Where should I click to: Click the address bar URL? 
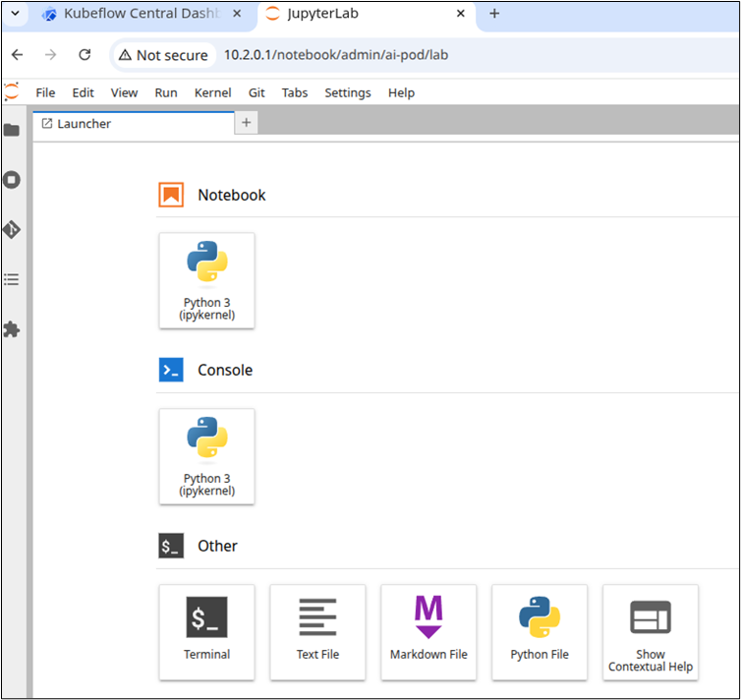coord(336,55)
